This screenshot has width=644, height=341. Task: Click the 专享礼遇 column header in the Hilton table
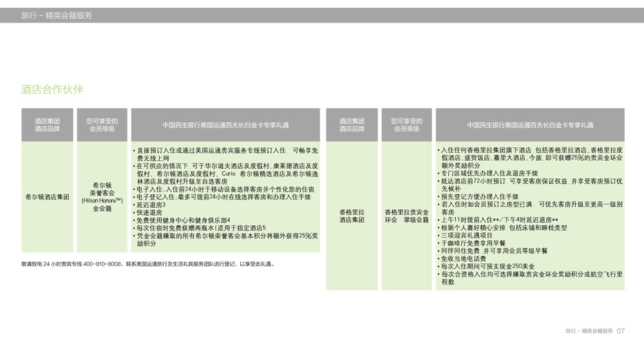[x=225, y=125]
